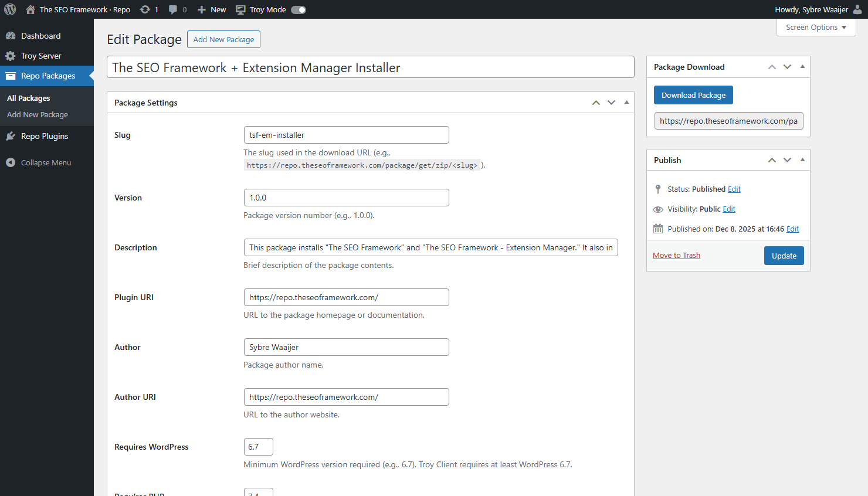Edit the package visibility setting
This screenshot has height=496, width=868.
coord(729,209)
